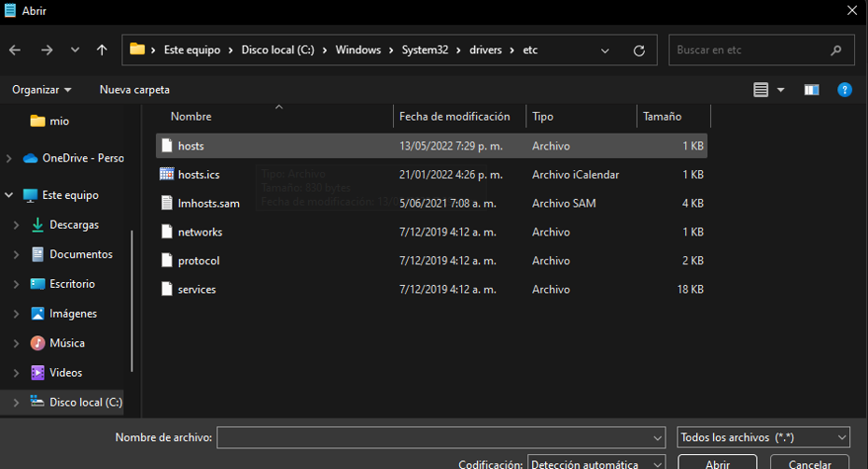
Task: Select the protocol file
Action: pyautogui.click(x=431, y=261)
